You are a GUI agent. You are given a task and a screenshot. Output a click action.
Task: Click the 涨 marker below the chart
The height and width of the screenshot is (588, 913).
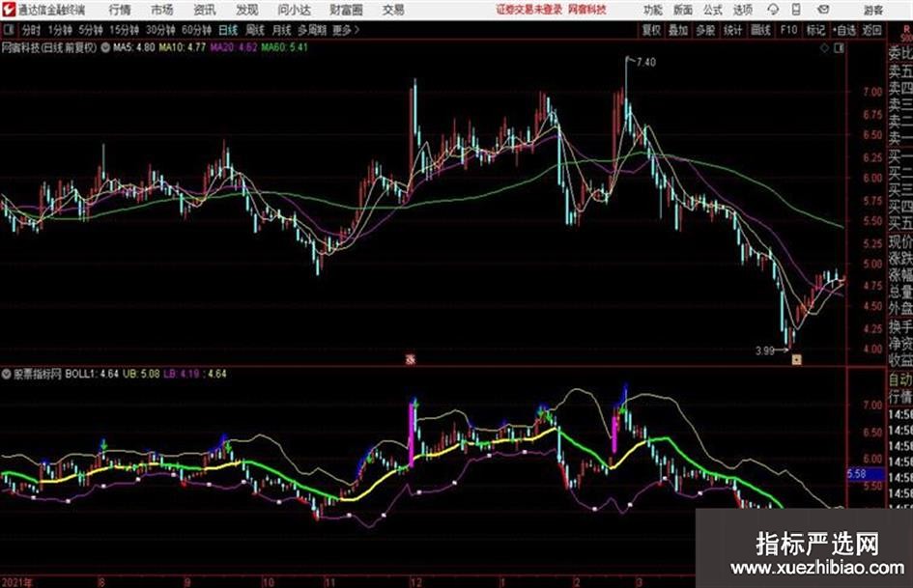410,360
